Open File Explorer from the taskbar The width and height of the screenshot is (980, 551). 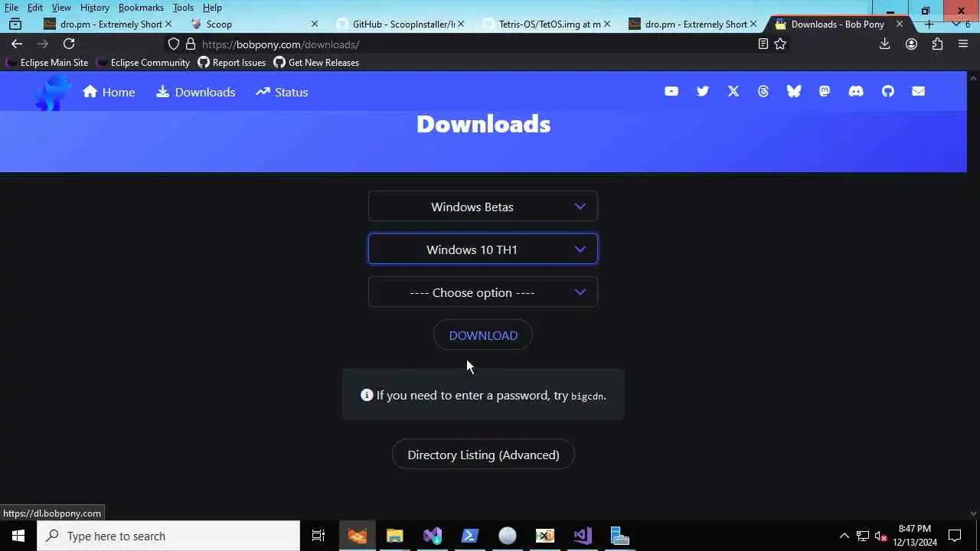[x=394, y=536]
